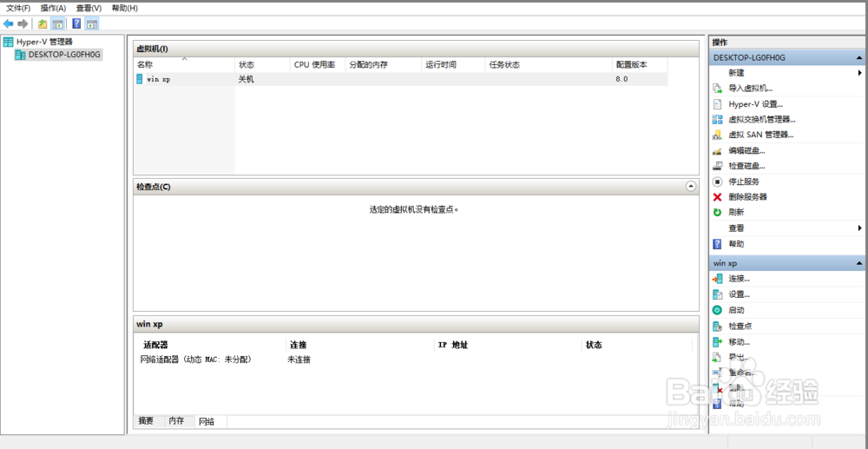Switch to the 网络 tab
This screenshot has width=868, height=449.
pyautogui.click(x=207, y=422)
